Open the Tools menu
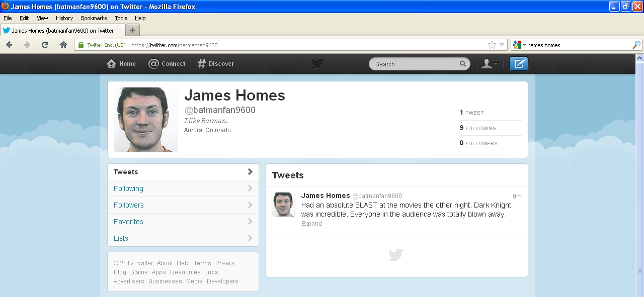Screen dimensions: 644x297 tap(121, 18)
